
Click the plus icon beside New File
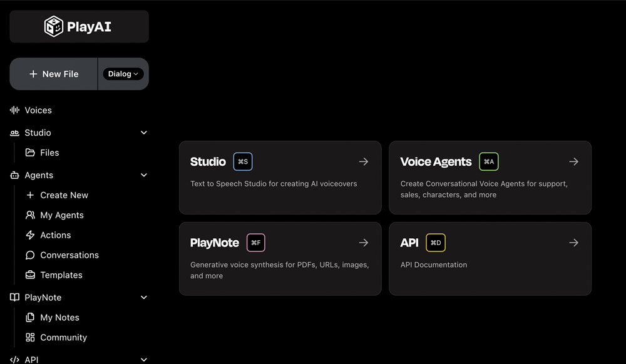33,74
